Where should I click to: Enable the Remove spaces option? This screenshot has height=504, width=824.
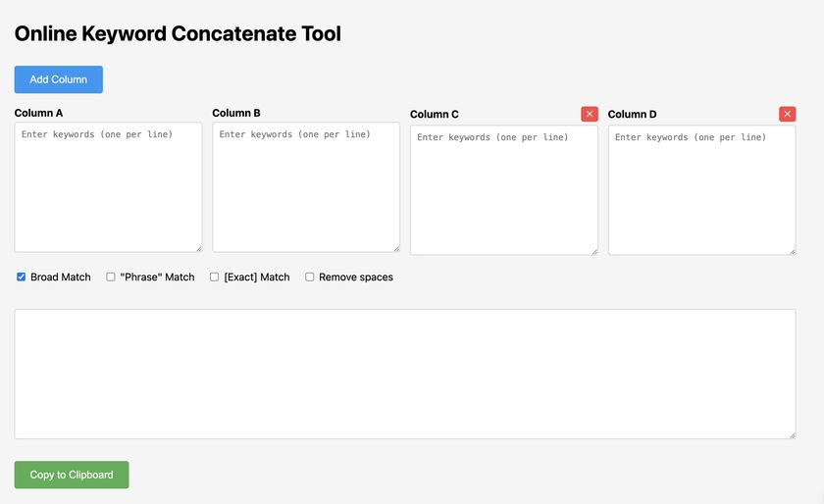(310, 277)
